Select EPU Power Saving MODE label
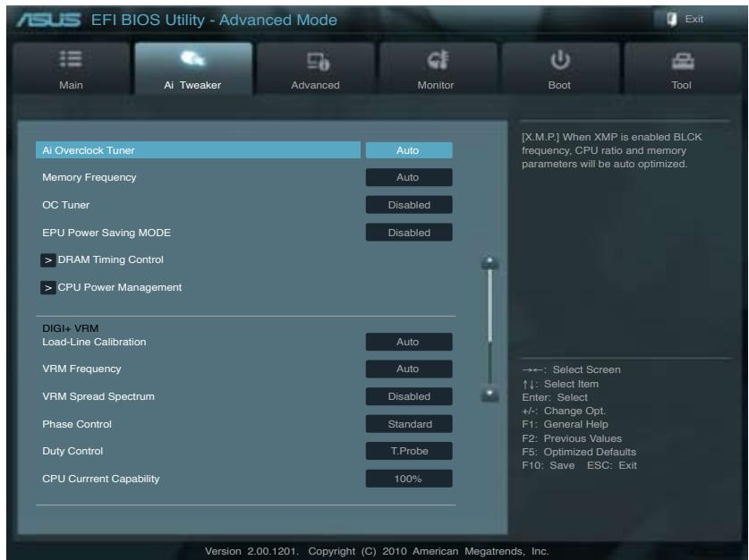Viewport: 749px width, 560px height. (x=106, y=233)
